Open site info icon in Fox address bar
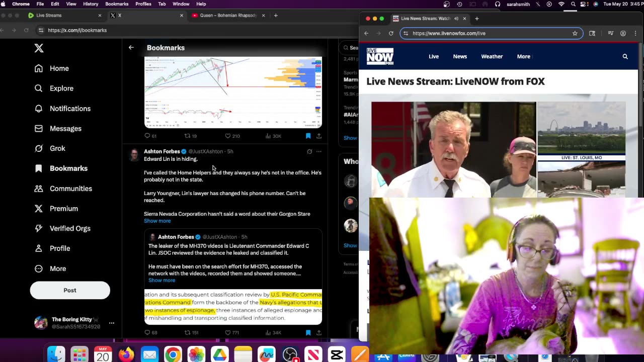The height and width of the screenshot is (362, 644). [x=406, y=33]
